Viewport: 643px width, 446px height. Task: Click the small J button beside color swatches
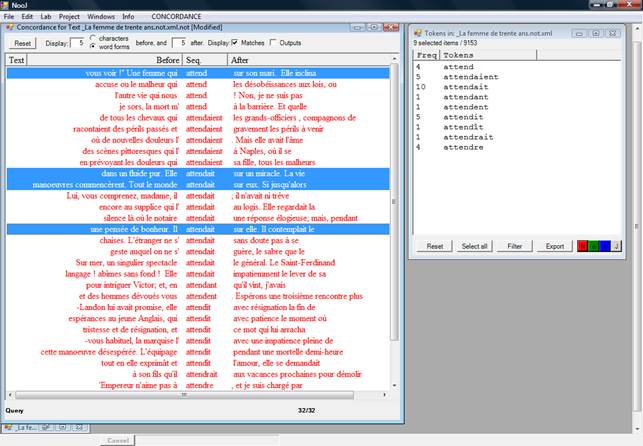[617, 245]
